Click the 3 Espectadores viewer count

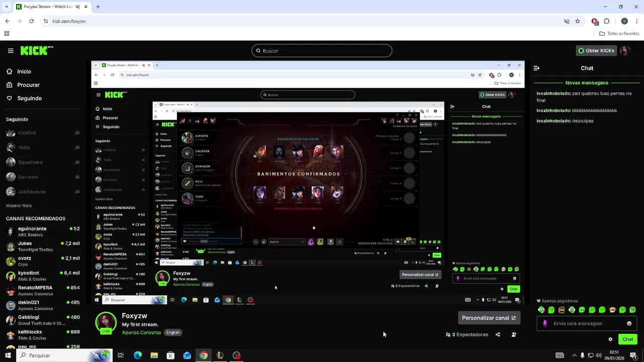tap(467, 334)
